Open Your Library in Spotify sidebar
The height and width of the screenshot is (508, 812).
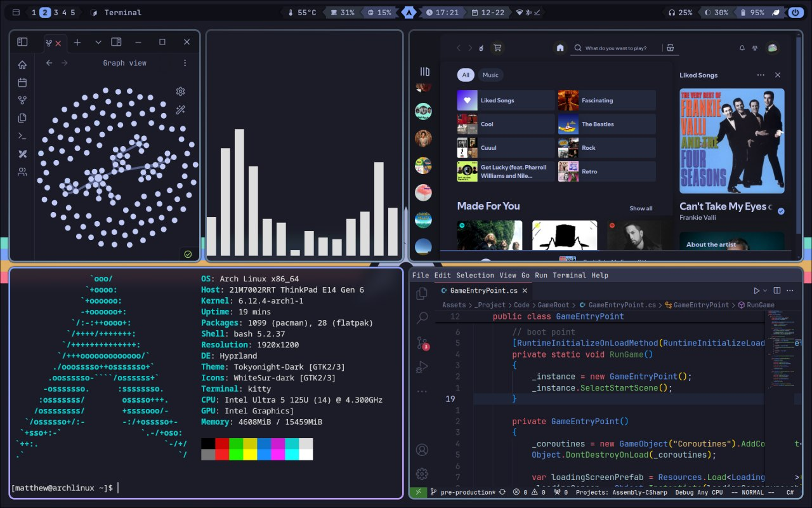[425, 72]
